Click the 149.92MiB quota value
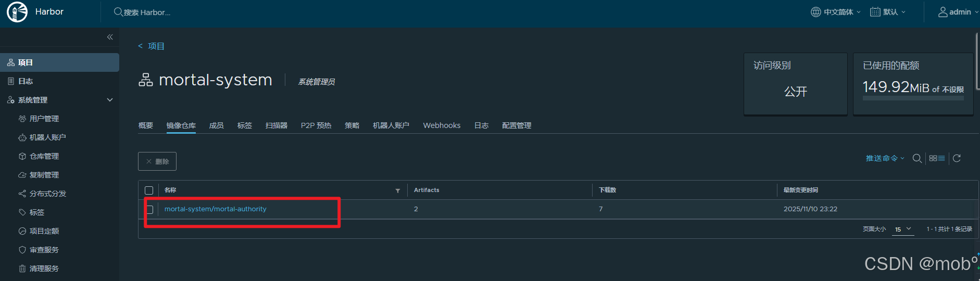This screenshot has width=980, height=281. [896, 87]
